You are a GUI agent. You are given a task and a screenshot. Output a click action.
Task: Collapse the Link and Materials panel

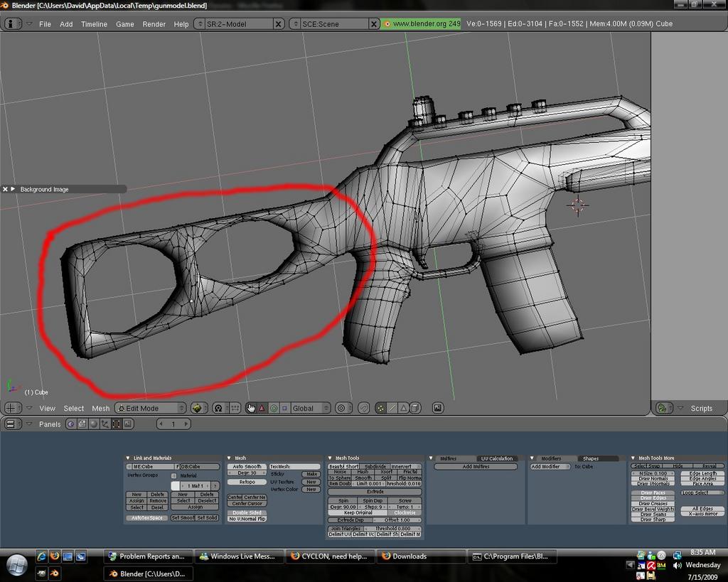coord(128,458)
